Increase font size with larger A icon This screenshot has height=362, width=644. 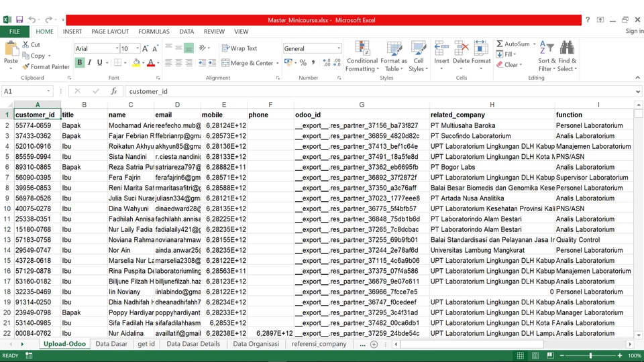pyautogui.click(x=145, y=48)
